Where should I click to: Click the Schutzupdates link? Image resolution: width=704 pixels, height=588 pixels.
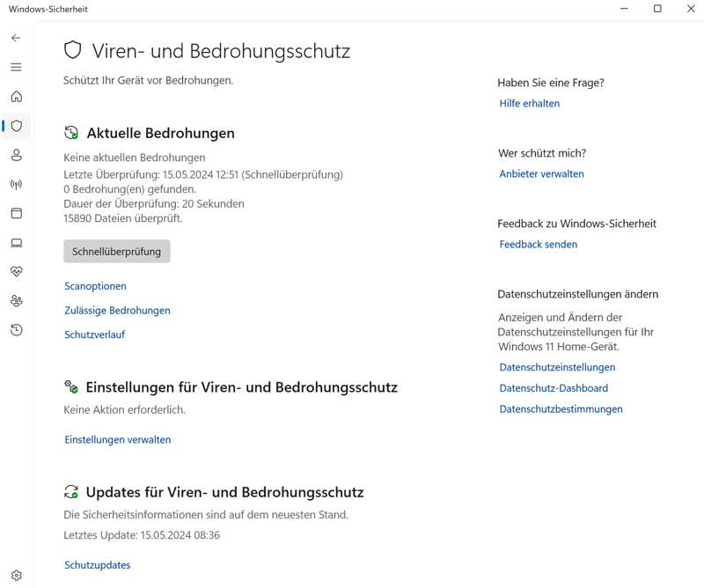point(97,565)
